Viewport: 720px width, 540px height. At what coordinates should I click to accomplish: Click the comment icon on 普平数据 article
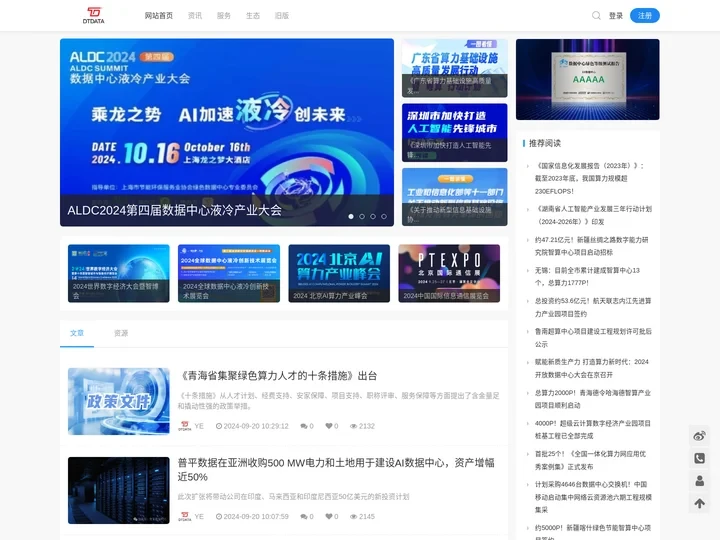[304, 517]
